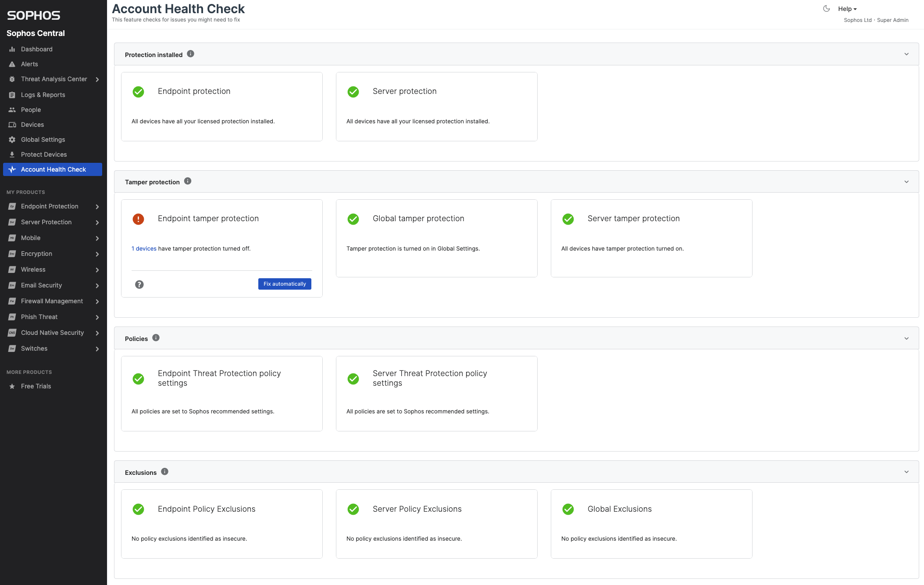
Task: Expand Email Security submenu arrow
Action: [x=97, y=286]
